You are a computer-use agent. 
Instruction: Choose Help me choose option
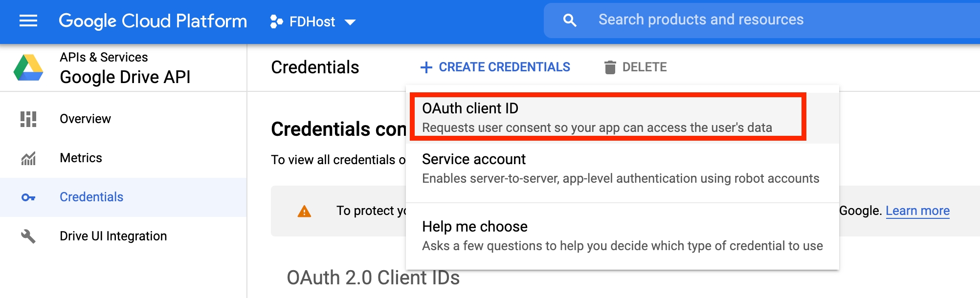[x=623, y=236]
